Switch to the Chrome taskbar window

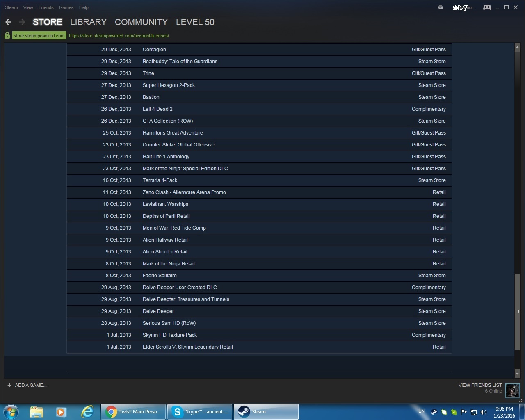point(133,412)
